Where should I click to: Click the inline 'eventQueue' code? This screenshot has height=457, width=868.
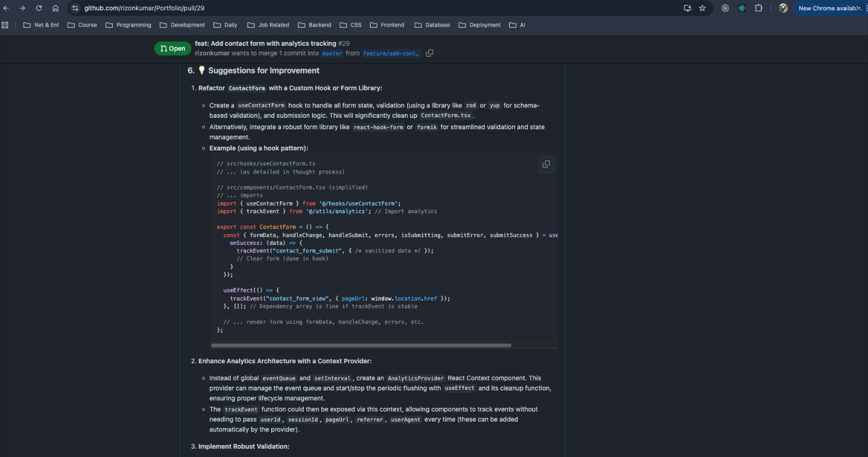click(279, 378)
